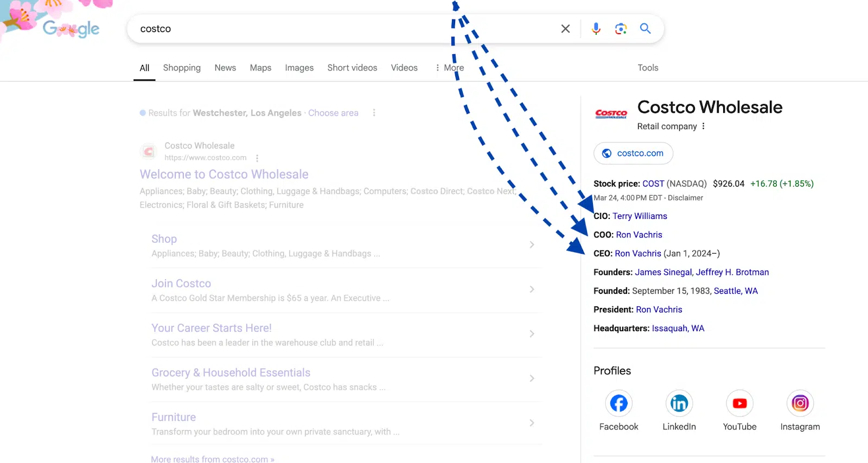Switch to the Shopping tab
Image resolution: width=868 pixels, height=463 pixels.
point(182,68)
